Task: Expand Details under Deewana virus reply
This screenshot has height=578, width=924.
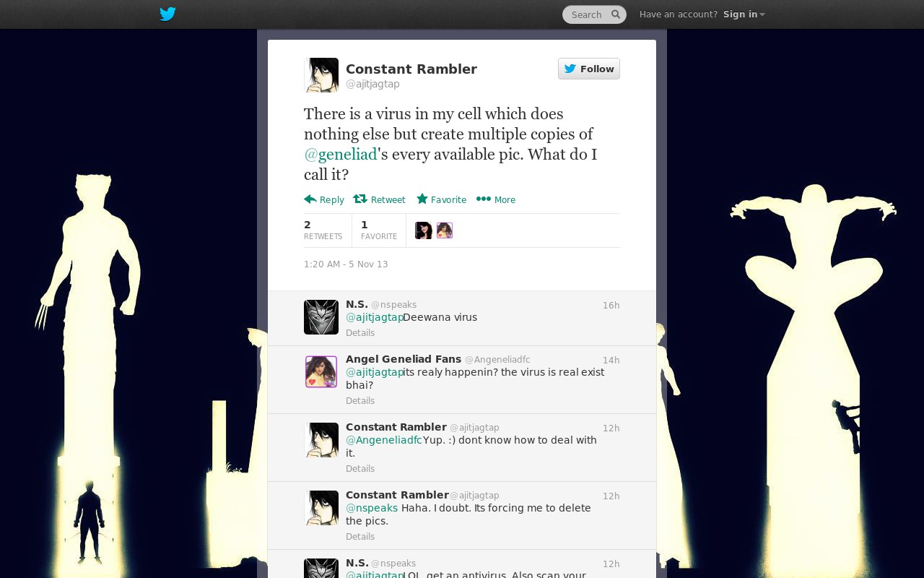Action: (x=360, y=333)
